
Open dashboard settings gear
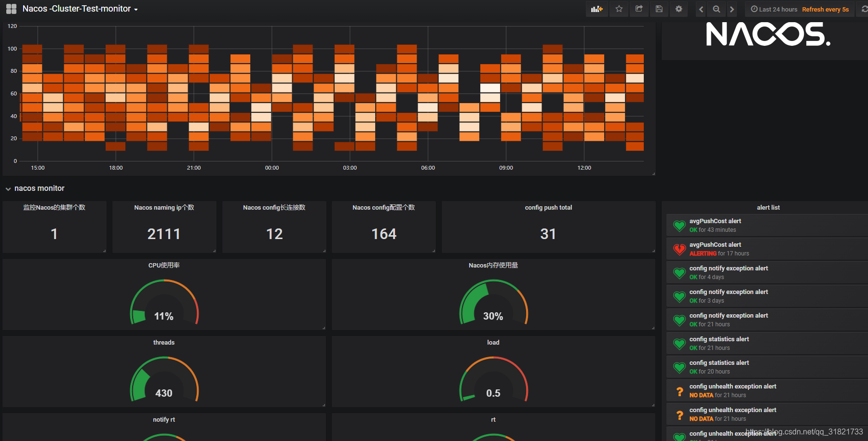[x=679, y=9]
